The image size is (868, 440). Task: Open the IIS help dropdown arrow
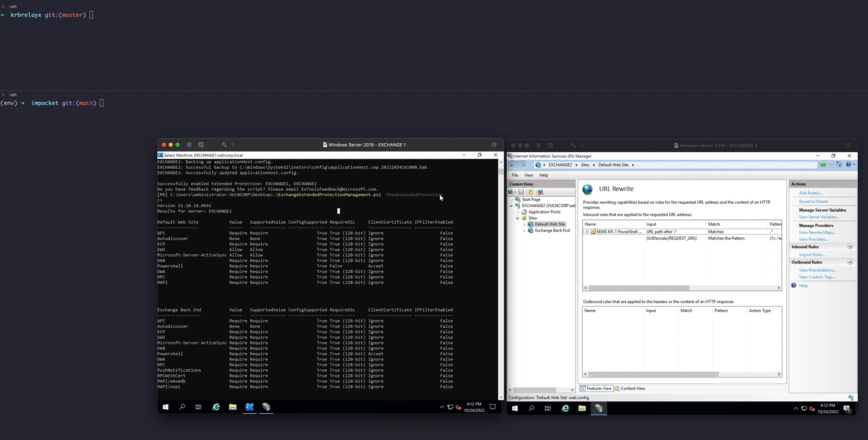click(x=854, y=165)
